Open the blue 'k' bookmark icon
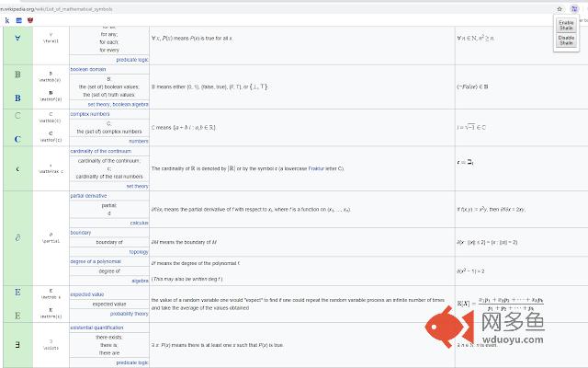 point(6,19)
